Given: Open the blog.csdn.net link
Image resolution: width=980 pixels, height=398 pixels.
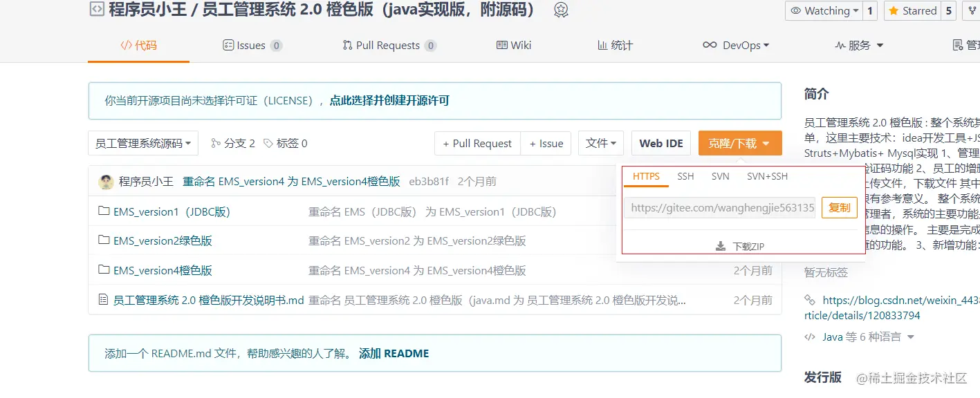Looking at the screenshot, I should [892, 307].
